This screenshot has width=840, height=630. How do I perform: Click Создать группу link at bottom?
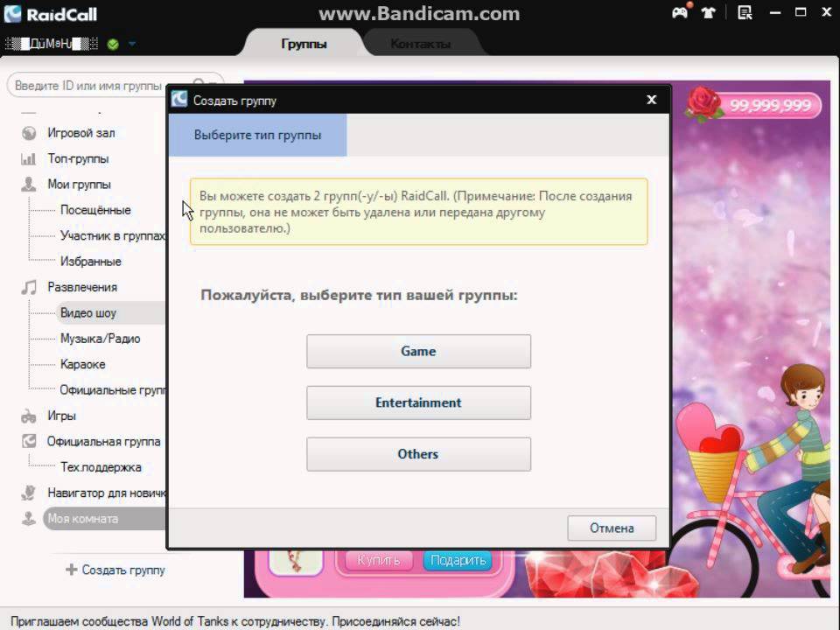pos(123,570)
